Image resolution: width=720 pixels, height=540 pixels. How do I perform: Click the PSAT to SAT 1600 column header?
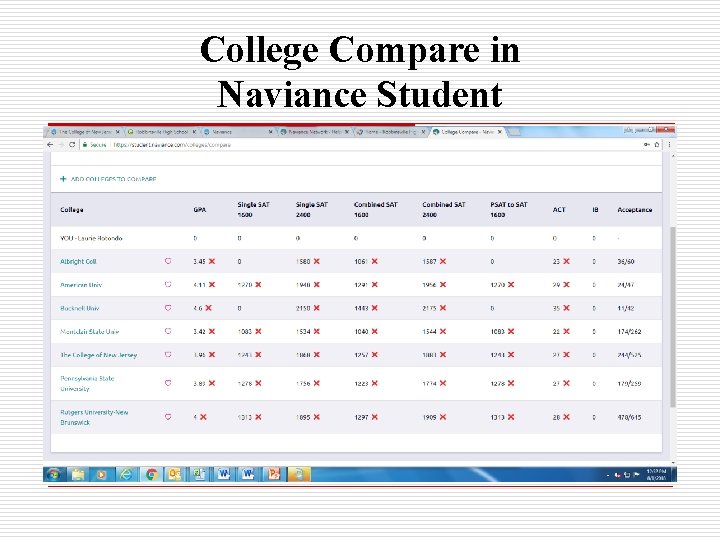click(x=509, y=209)
